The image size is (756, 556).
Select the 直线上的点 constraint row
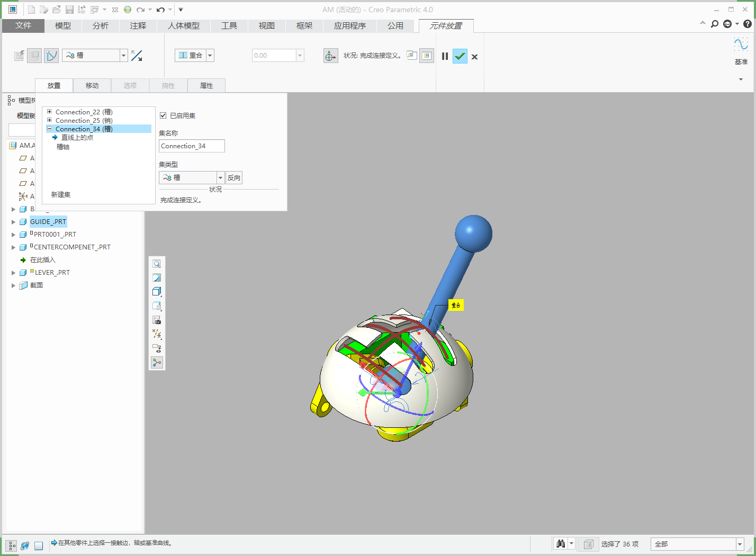point(77,138)
